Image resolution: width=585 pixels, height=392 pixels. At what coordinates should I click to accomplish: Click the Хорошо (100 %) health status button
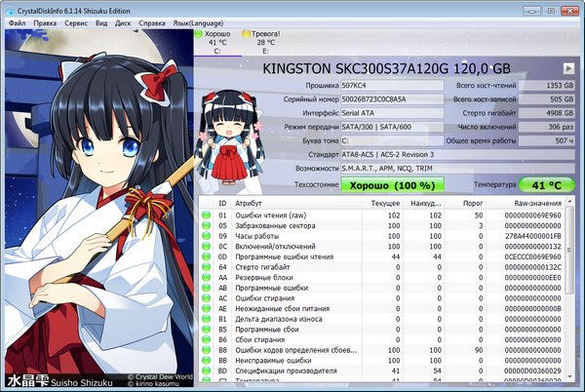390,183
